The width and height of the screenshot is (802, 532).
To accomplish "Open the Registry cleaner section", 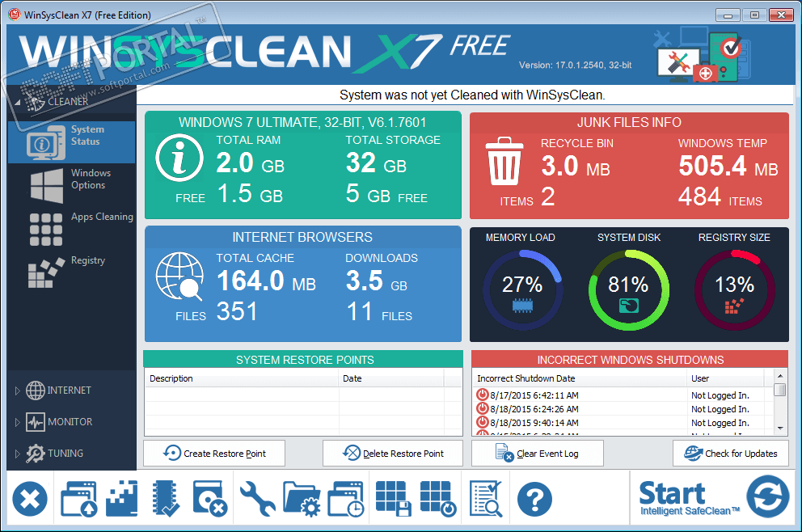I will 72,272.
